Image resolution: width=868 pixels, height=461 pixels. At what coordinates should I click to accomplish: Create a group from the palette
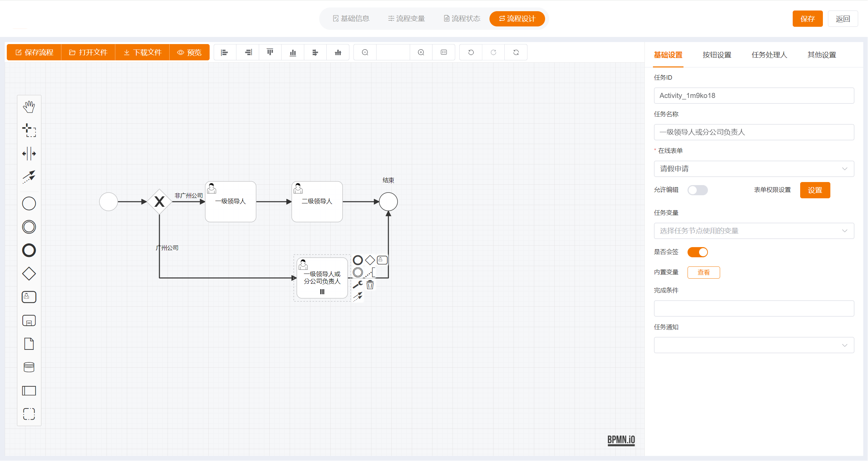pos(29,414)
